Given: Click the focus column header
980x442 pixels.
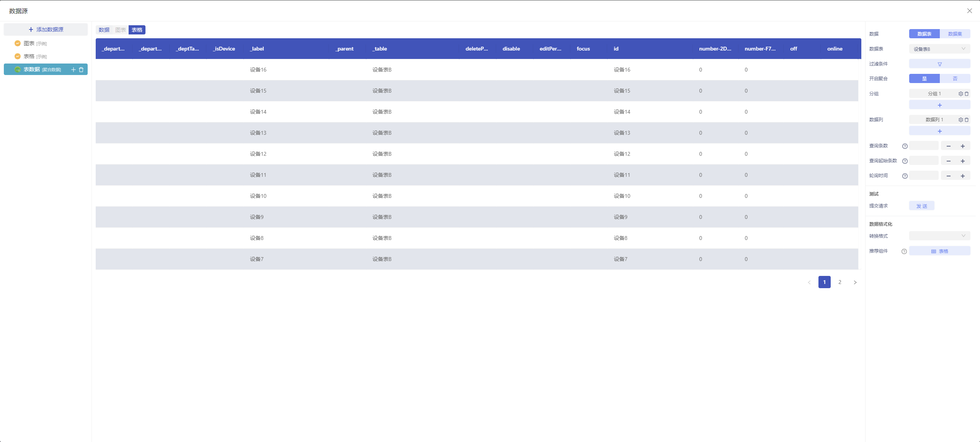Looking at the screenshot, I should click(x=589, y=49).
